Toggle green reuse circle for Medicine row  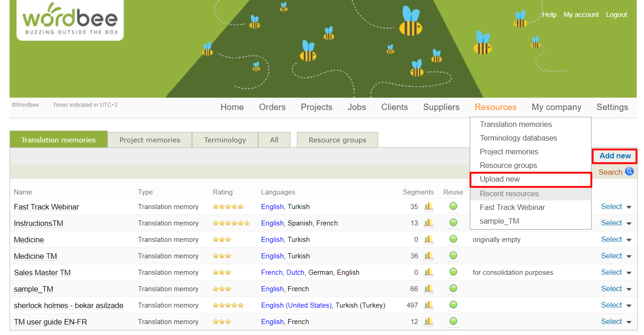pyautogui.click(x=453, y=239)
